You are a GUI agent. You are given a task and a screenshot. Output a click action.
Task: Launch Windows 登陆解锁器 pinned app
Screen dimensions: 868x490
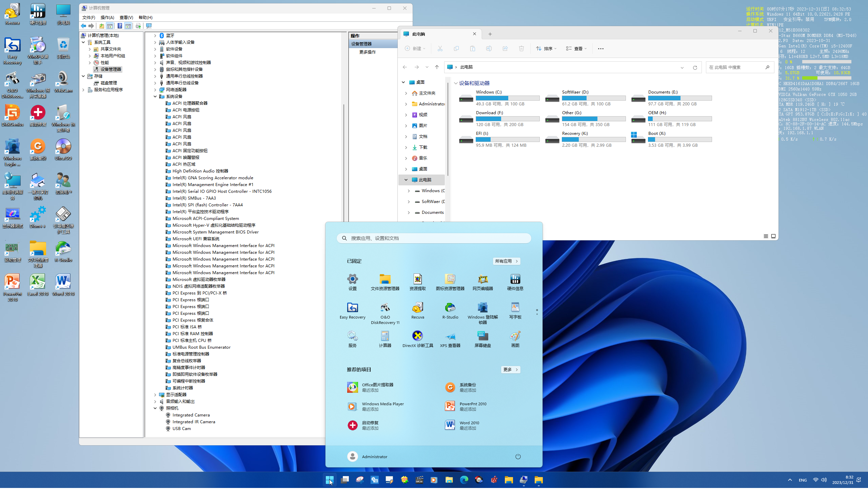(482, 313)
